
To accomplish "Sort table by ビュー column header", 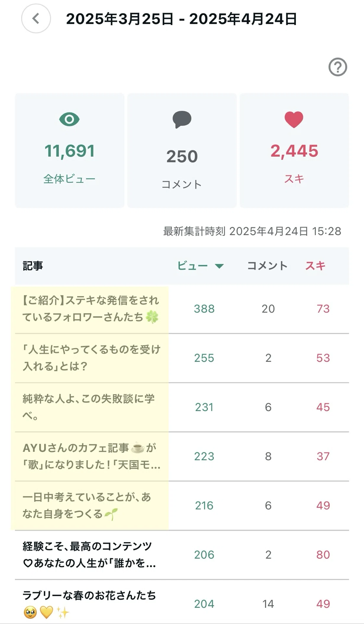I will pos(193,266).
